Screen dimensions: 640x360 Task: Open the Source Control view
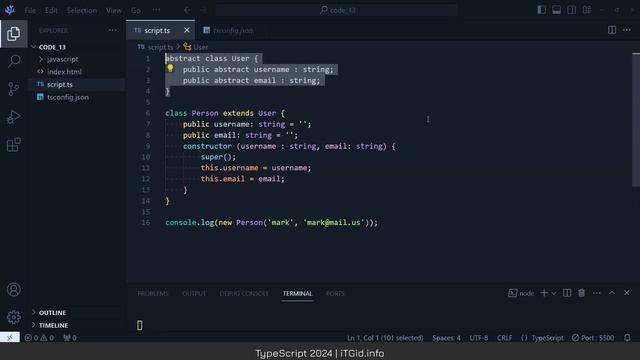coord(13,89)
